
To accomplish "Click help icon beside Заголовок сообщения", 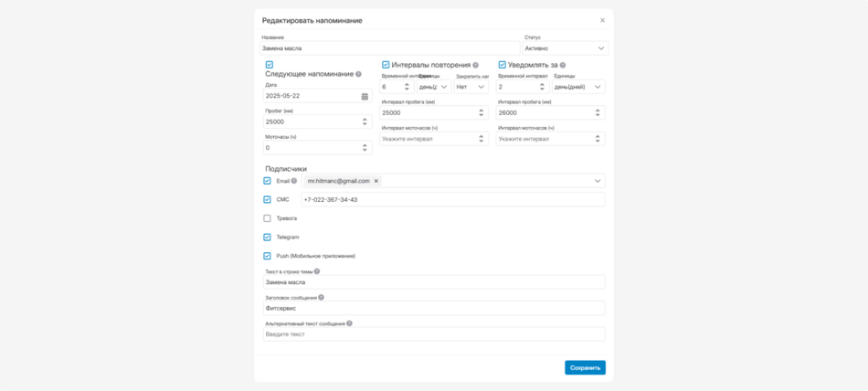I will [x=322, y=297].
